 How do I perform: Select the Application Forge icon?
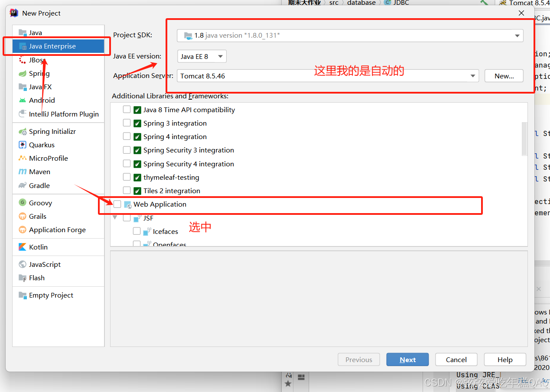23,230
